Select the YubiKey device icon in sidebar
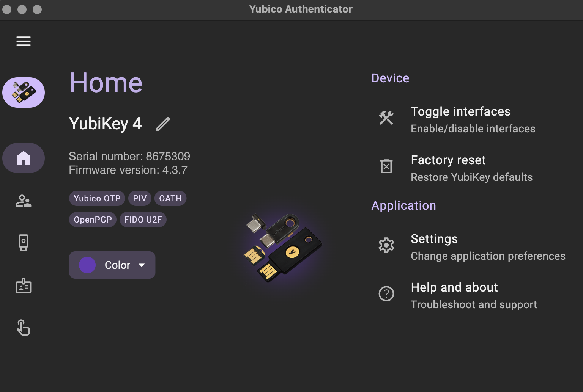Screen dimensions: 583x392 coord(24,92)
